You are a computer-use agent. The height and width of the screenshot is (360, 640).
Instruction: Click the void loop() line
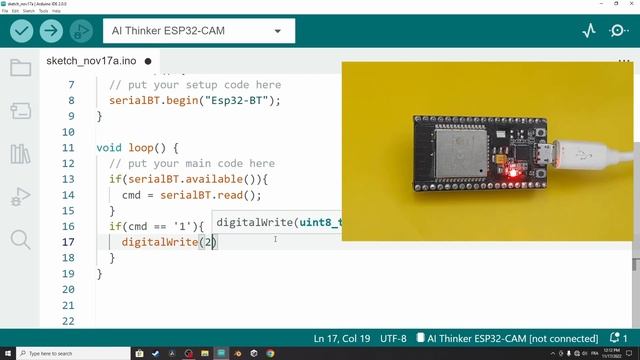pyautogui.click(x=137, y=148)
